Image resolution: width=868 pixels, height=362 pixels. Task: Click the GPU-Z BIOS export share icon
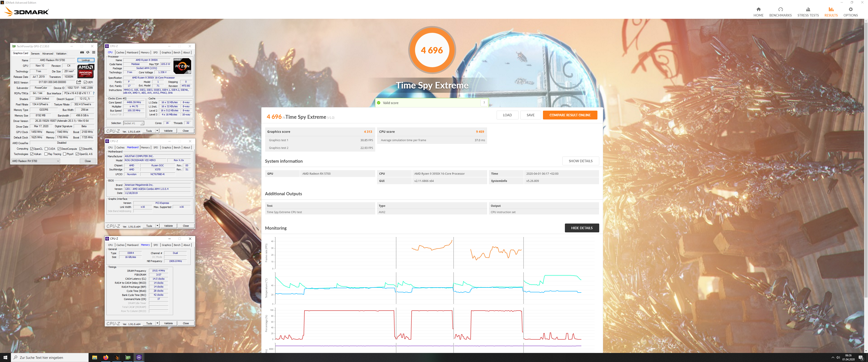79,82
